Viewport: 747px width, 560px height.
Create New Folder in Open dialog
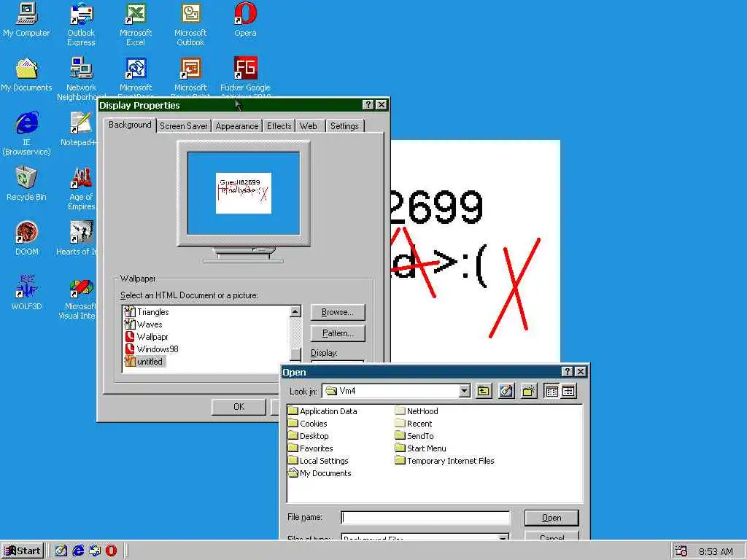[x=529, y=391]
